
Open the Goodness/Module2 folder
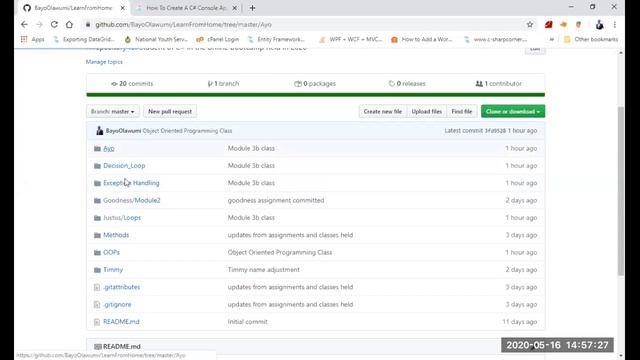[132, 200]
